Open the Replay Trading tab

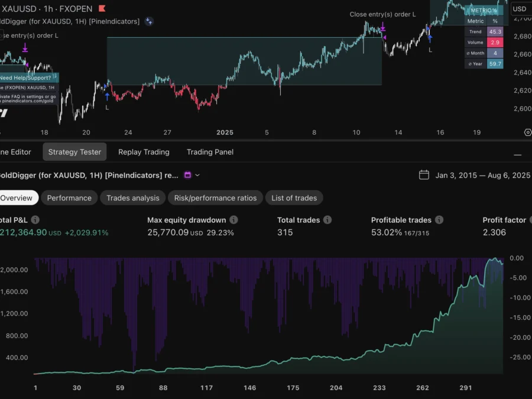click(144, 152)
